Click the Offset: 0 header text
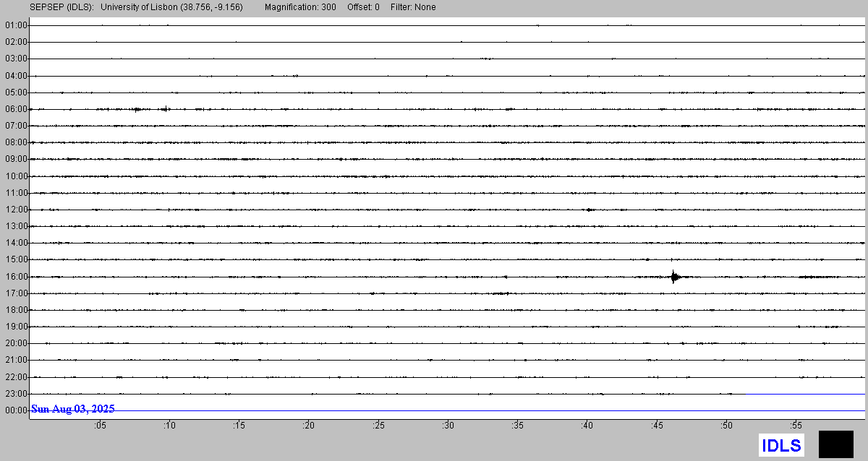Viewport: 868px width, 461px height. point(363,7)
